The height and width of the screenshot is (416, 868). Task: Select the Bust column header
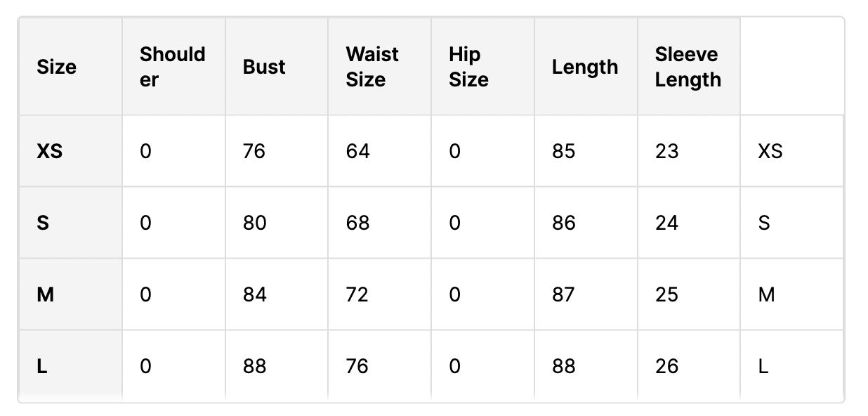click(277, 67)
